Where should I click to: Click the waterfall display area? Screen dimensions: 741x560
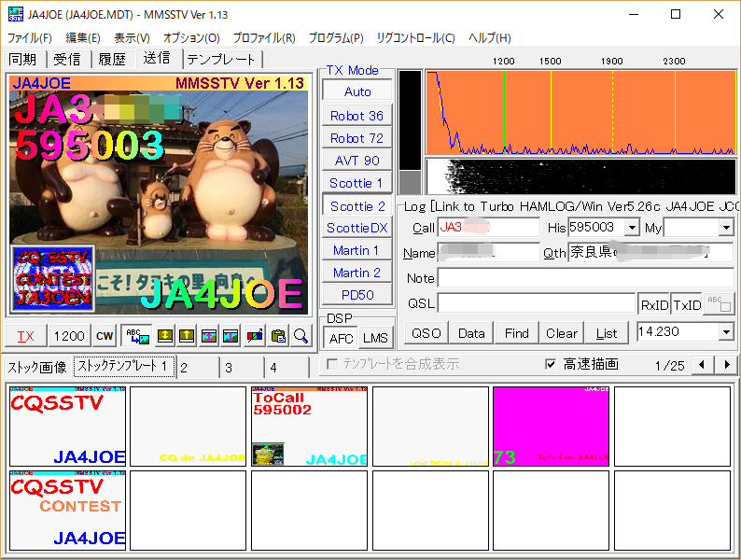point(580,176)
